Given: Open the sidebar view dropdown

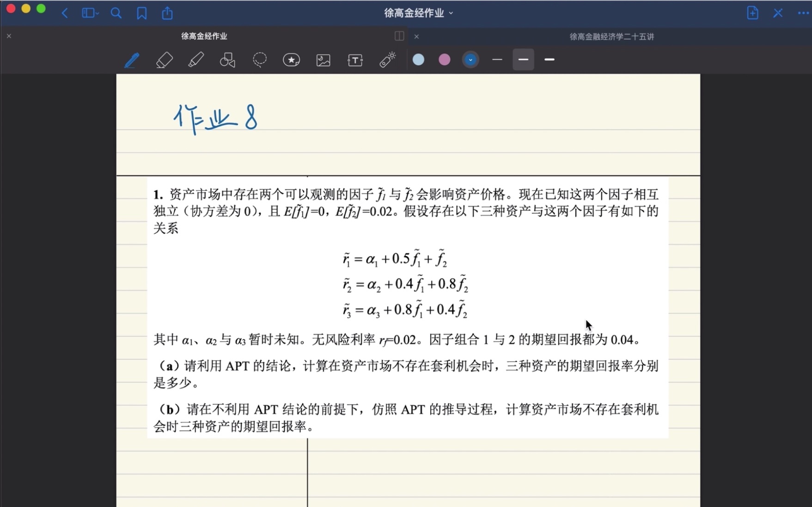Looking at the screenshot, I should pyautogui.click(x=90, y=13).
